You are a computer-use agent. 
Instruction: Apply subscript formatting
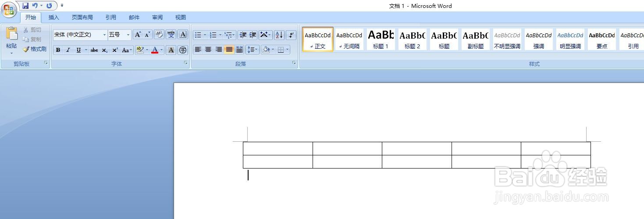(105, 50)
